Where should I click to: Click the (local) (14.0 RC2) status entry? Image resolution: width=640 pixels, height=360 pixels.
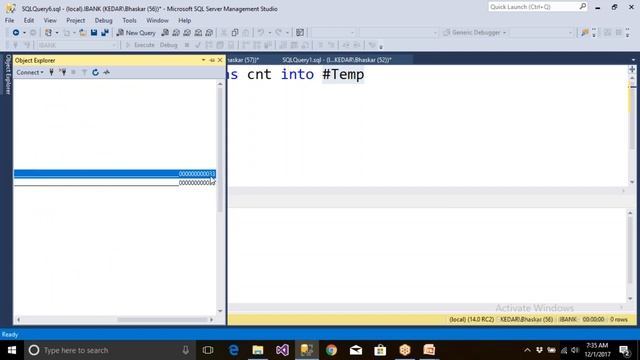coord(471,320)
